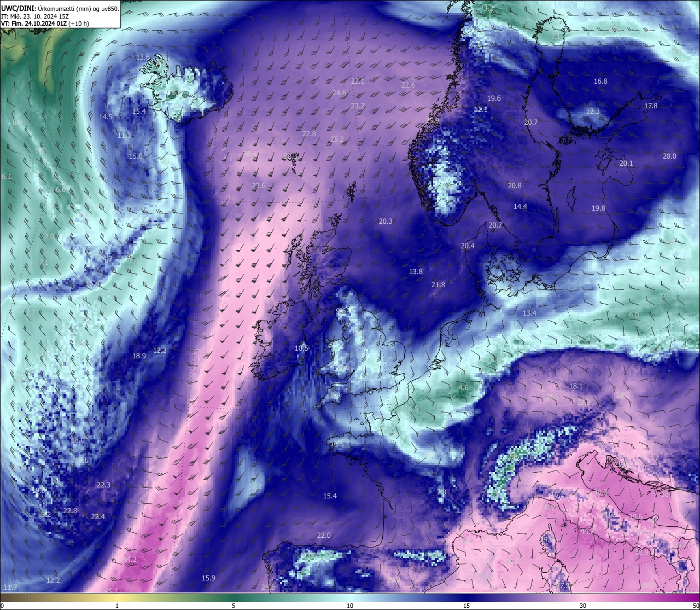This screenshot has width=700, height=610.
Task: Click the 19.6 value over northern Sweden
Action: (x=494, y=98)
